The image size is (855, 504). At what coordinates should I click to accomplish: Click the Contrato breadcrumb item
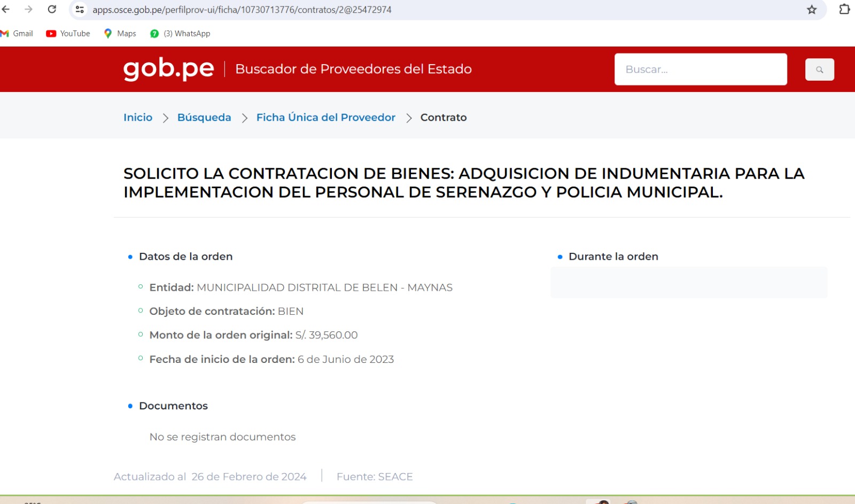point(443,118)
